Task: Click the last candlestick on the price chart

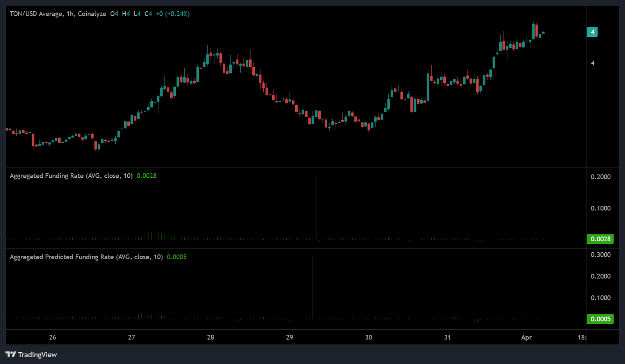Action: click(543, 32)
